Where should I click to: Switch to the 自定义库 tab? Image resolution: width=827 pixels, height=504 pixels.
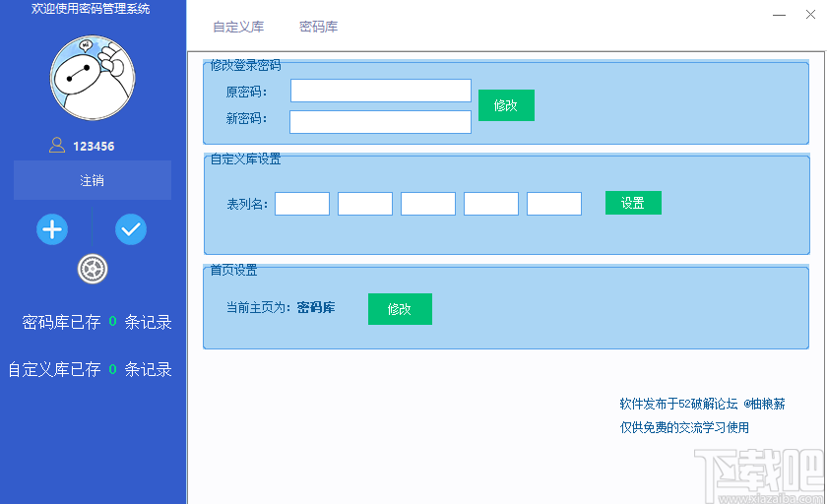pyautogui.click(x=238, y=27)
